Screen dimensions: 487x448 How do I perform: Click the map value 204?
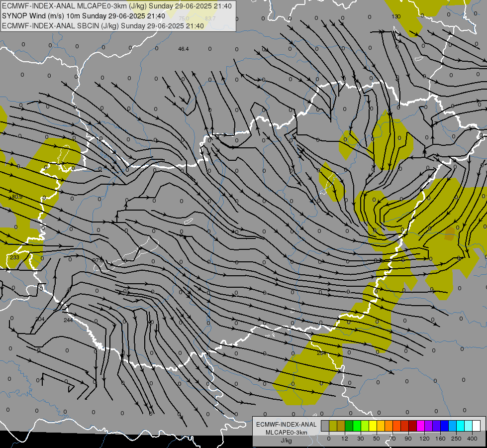(40, 319)
